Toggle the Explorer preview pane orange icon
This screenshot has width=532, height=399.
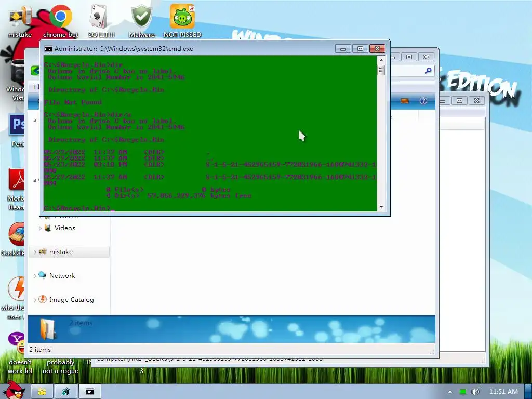404,101
